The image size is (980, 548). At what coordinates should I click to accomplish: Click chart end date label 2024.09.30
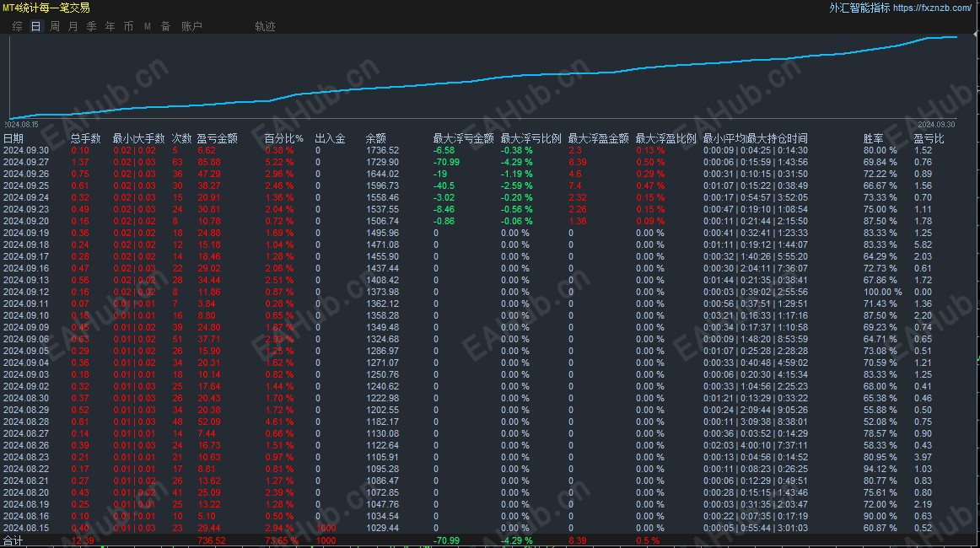coord(936,124)
